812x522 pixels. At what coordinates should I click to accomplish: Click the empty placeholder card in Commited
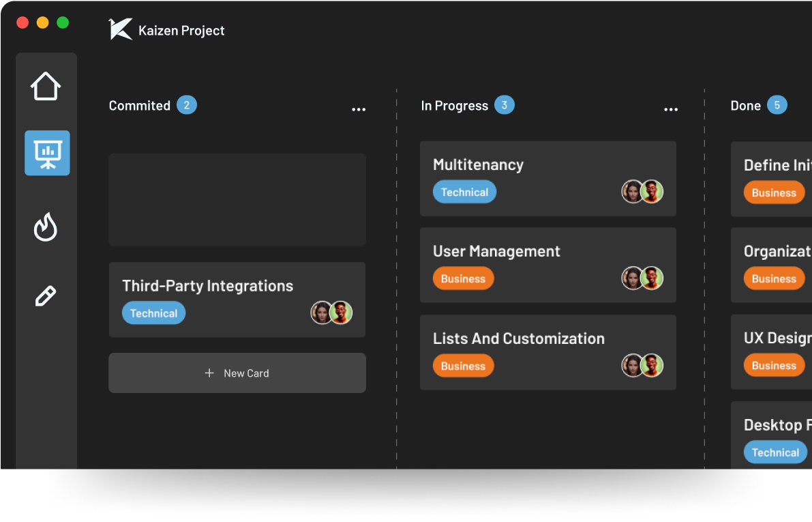(237, 199)
